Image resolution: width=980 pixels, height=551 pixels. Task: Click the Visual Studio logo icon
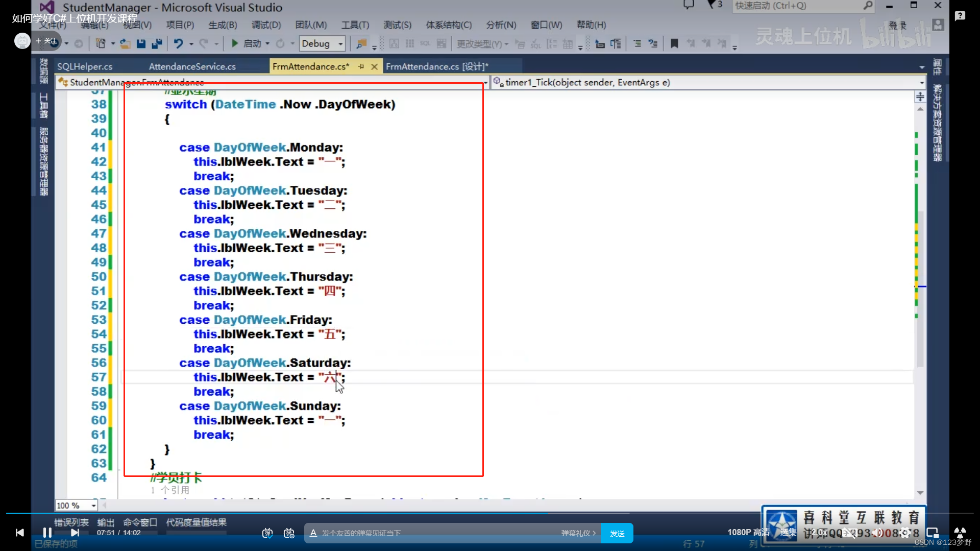[47, 7]
